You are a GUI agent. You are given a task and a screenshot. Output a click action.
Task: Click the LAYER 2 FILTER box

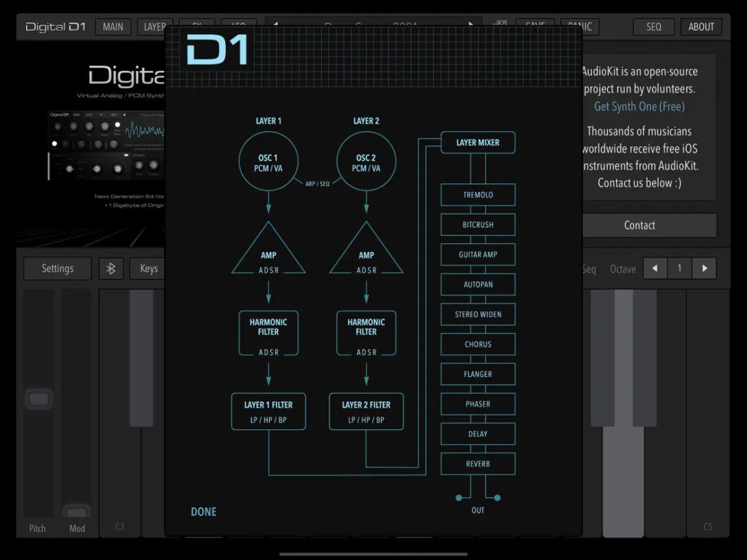click(366, 411)
